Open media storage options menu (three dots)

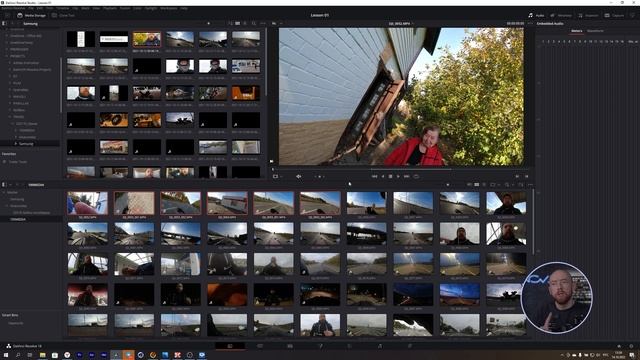click(262, 24)
